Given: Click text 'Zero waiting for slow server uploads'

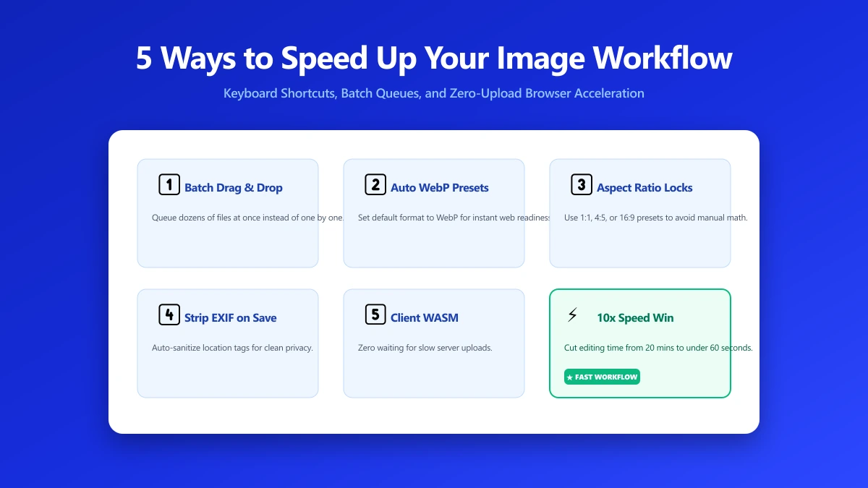Looking at the screenshot, I should [425, 348].
